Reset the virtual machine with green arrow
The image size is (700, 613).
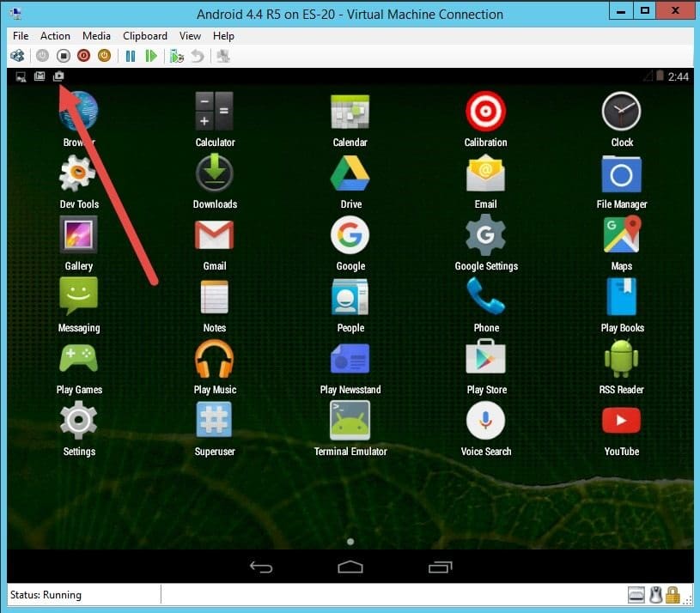click(x=151, y=56)
